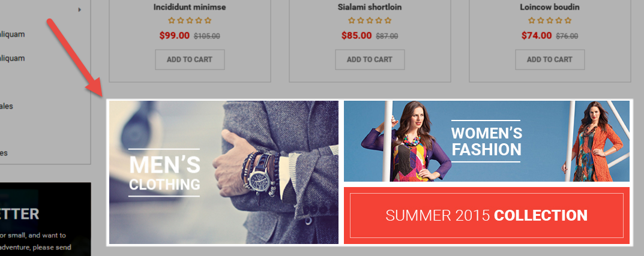Open Summer 2015 Collection banner
This screenshot has height=256, width=644.
point(487,215)
